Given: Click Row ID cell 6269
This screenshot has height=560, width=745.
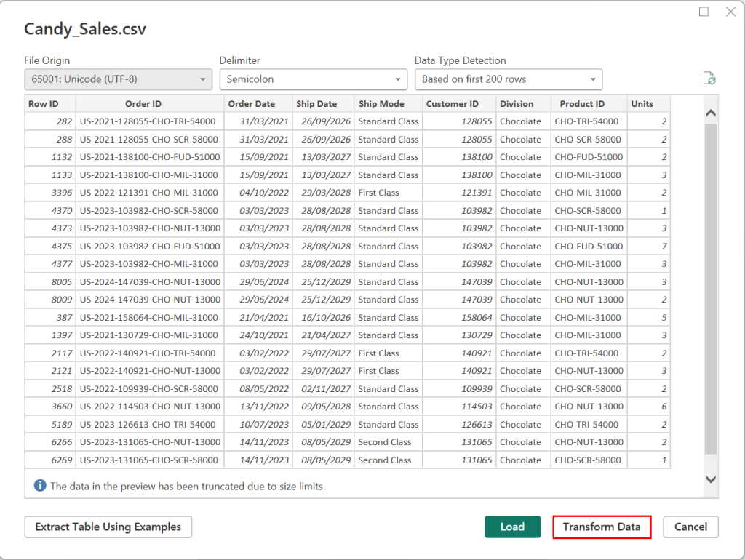Looking at the screenshot, I should tap(50, 460).
